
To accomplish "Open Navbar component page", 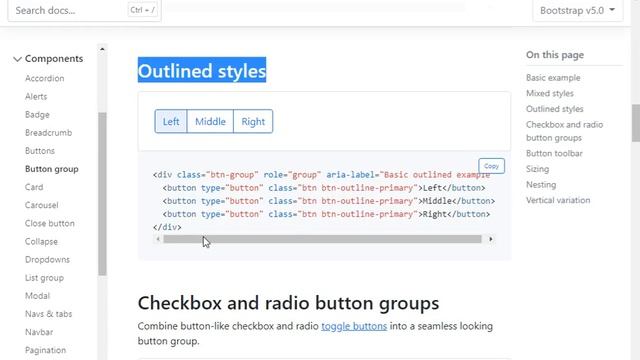I will click(39, 332).
